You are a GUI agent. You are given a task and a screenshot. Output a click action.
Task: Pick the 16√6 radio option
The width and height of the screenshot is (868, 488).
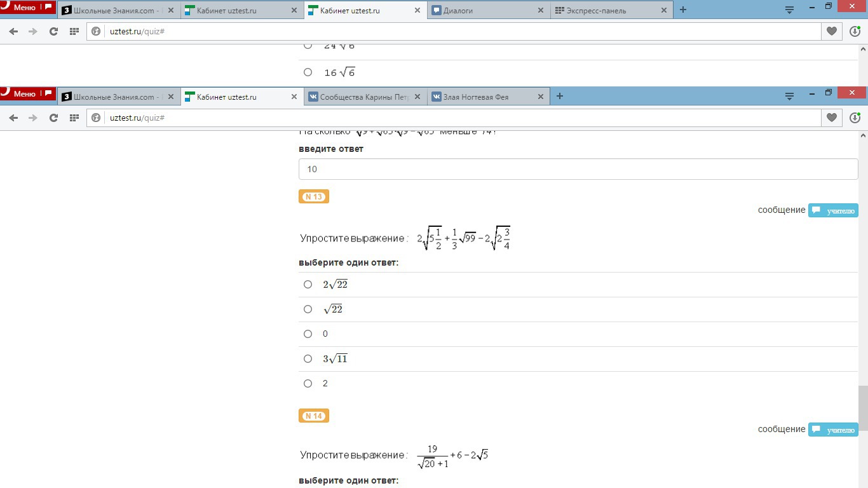308,72
